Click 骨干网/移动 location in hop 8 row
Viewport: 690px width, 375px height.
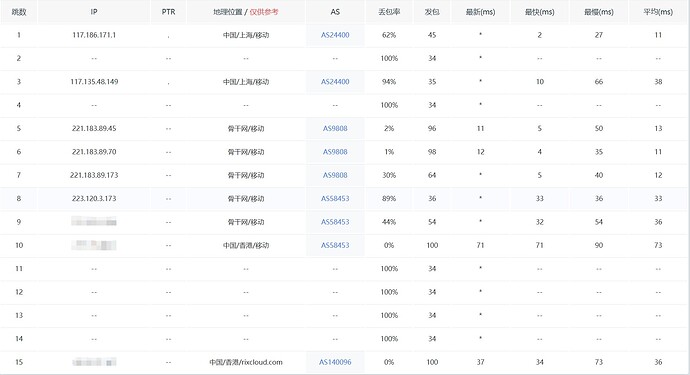[x=246, y=199]
